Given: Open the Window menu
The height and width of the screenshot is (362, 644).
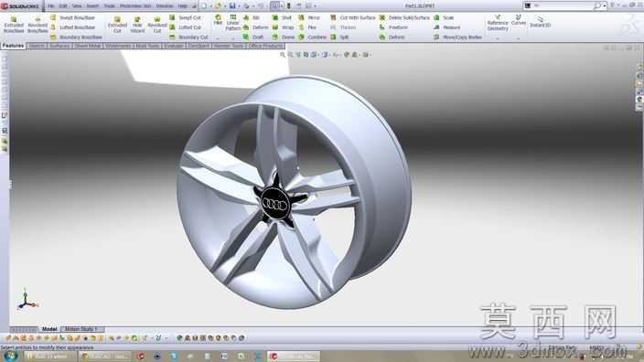Looking at the screenshot, I should pyautogui.click(x=165, y=5).
